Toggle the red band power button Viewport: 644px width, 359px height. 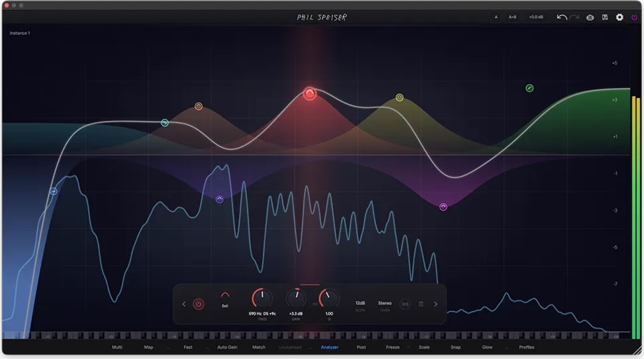click(x=199, y=304)
